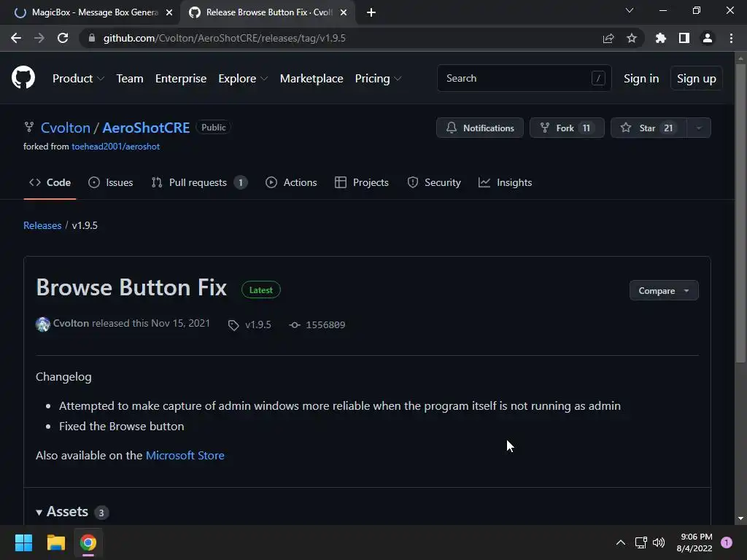Open the Team page
This screenshot has height=560, width=747.
point(130,79)
